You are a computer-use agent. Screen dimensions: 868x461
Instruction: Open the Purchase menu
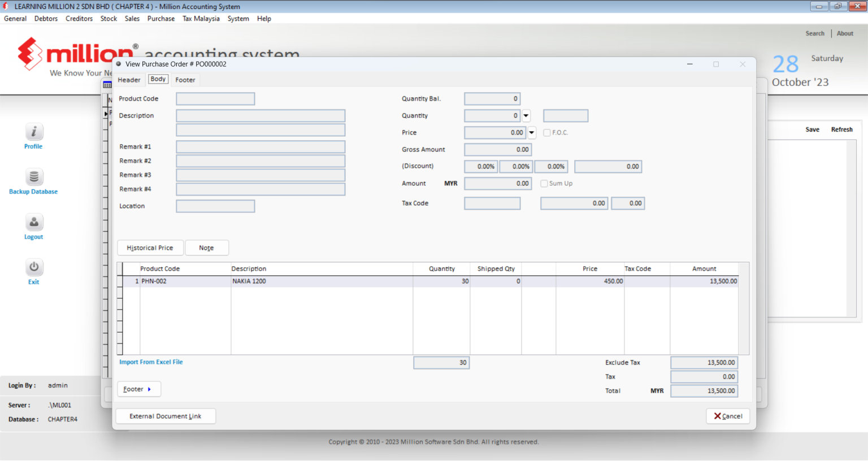(x=161, y=18)
